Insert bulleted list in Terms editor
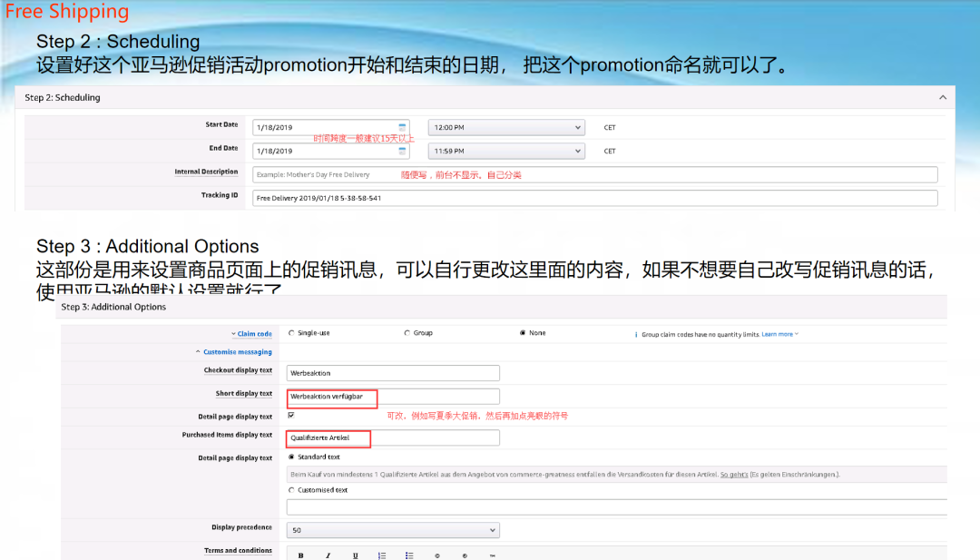980x560 pixels. click(409, 555)
